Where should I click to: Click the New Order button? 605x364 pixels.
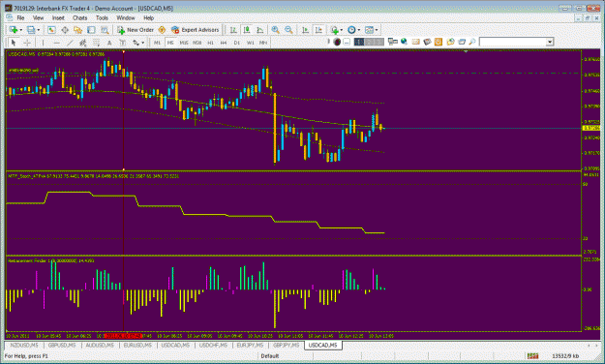[x=136, y=30]
